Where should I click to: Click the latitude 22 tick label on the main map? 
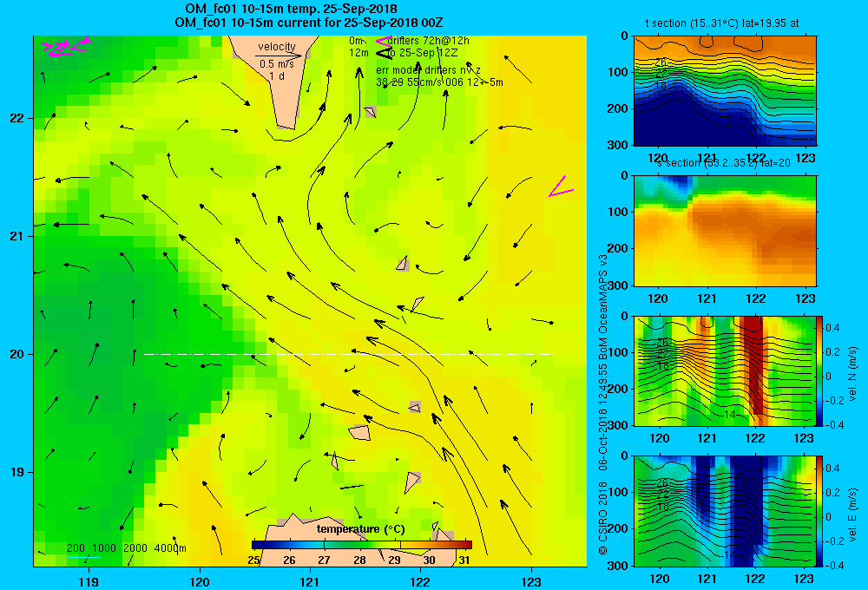tap(17, 119)
